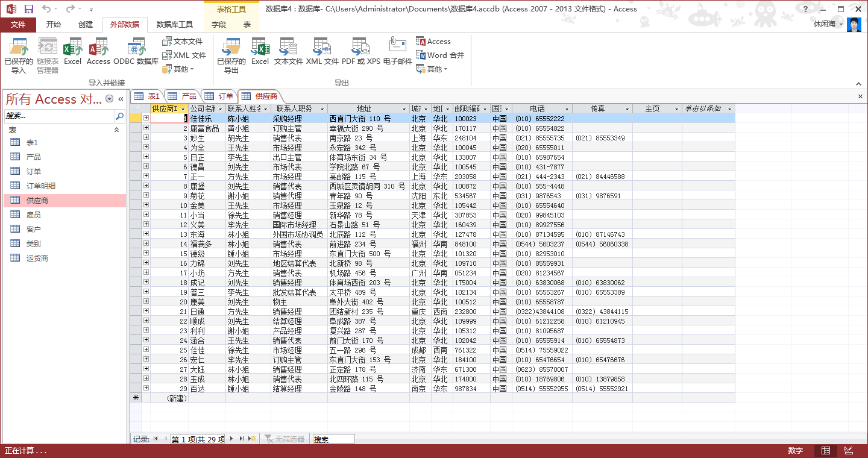Open the 电话 column filter dropdown
Viewport: 868px width, 458px height.
(567, 108)
